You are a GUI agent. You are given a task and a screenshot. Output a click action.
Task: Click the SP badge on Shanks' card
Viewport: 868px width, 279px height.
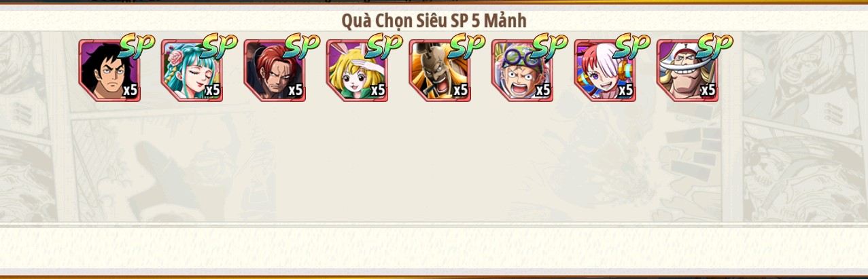[302, 46]
